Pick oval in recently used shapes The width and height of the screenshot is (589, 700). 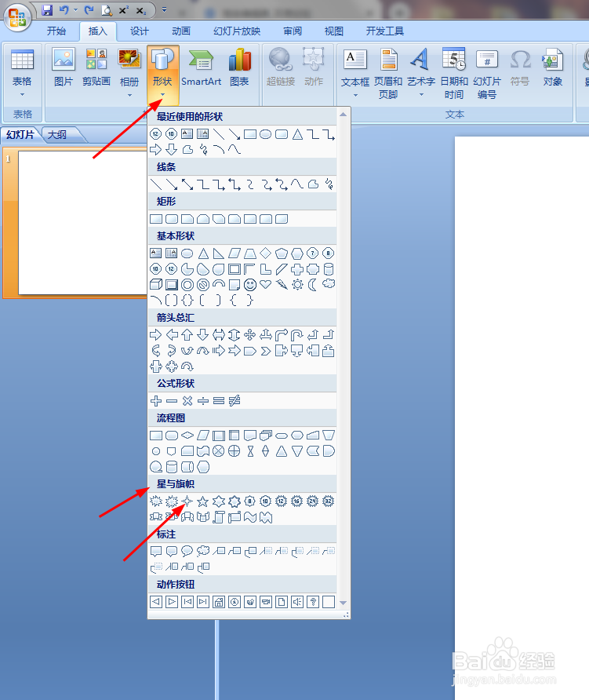pyautogui.click(x=266, y=134)
